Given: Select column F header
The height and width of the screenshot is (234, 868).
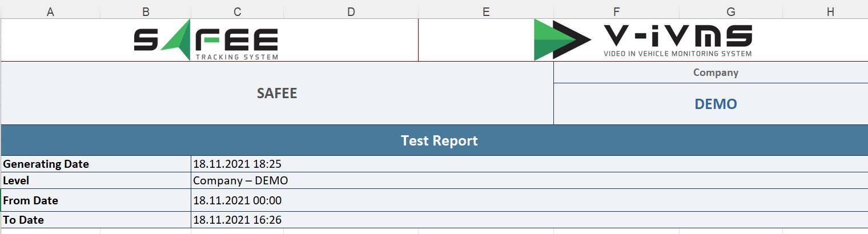Looking at the screenshot, I should click(616, 12).
